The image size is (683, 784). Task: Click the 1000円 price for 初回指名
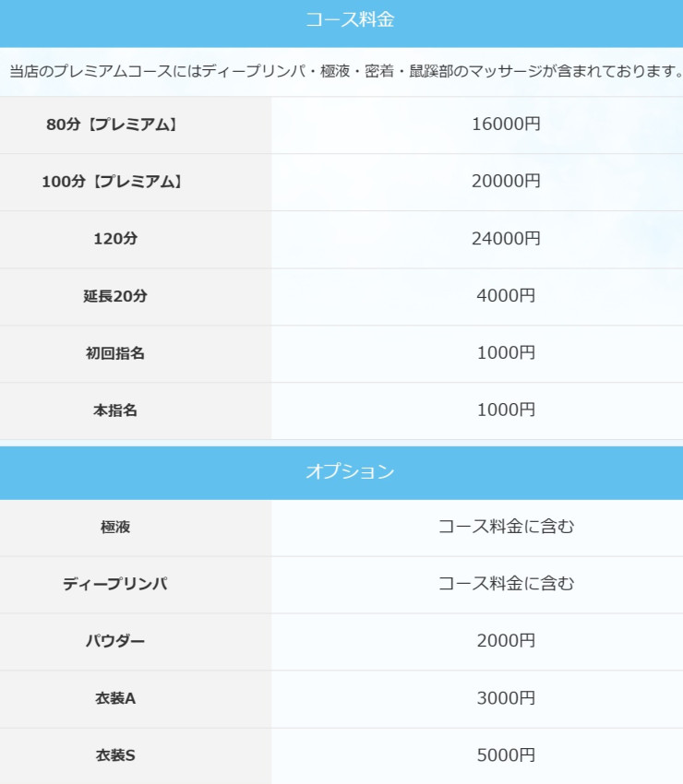pos(506,352)
